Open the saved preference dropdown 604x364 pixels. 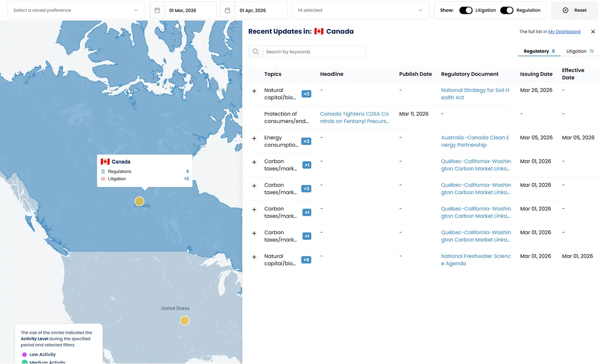76,10
